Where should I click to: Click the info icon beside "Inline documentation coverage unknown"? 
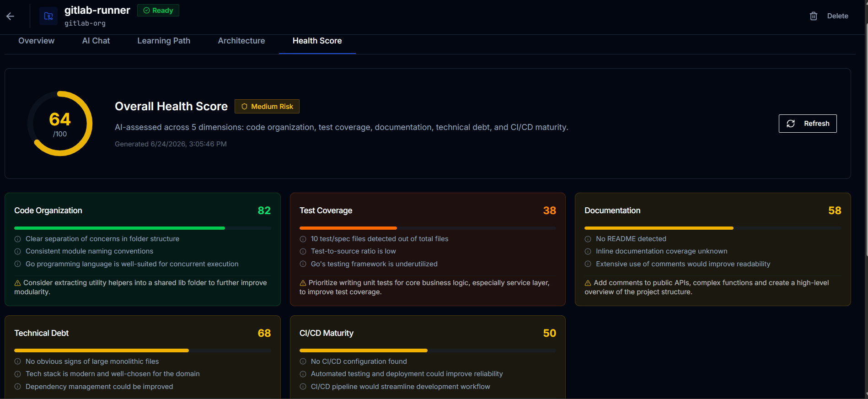coord(588,251)
